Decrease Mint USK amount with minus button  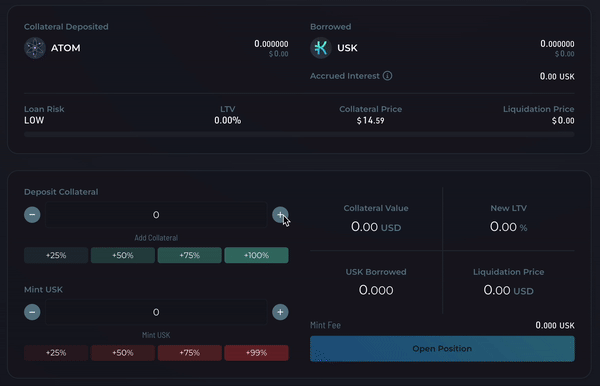coord(32,312)
